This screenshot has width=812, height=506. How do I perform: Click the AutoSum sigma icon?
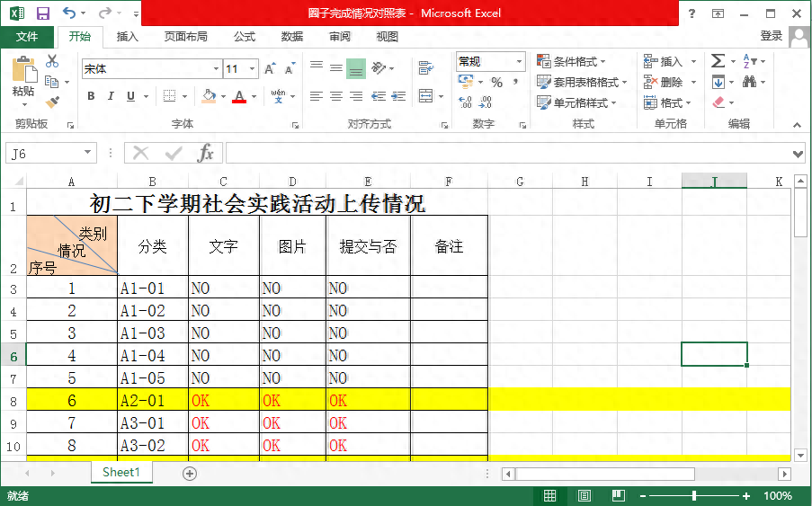point(718,61)
